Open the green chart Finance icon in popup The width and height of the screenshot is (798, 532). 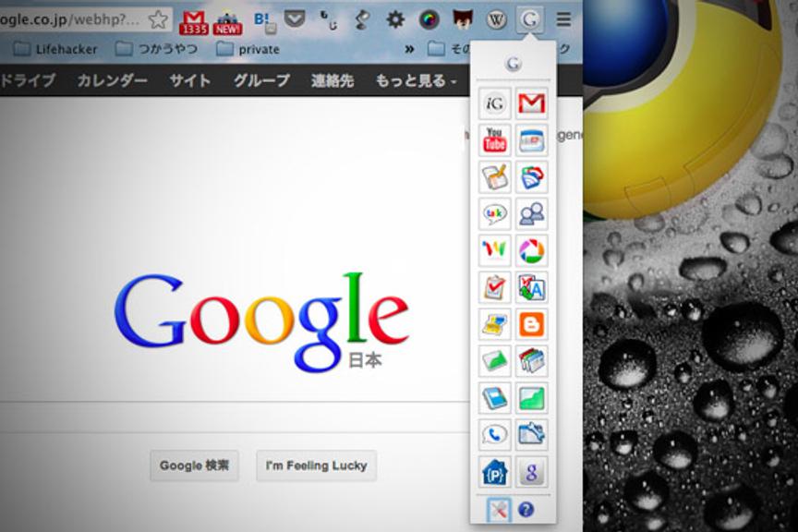(531, 397)
